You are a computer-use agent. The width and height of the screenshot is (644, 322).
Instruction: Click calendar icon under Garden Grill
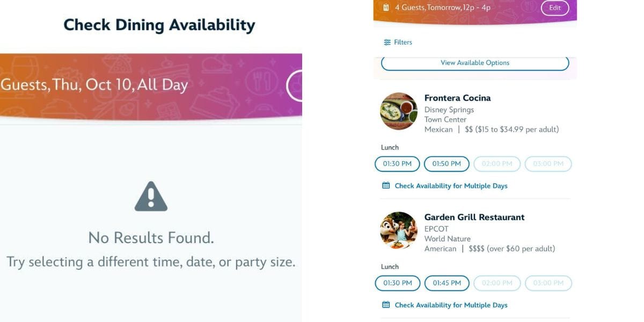tap(386, 305)
